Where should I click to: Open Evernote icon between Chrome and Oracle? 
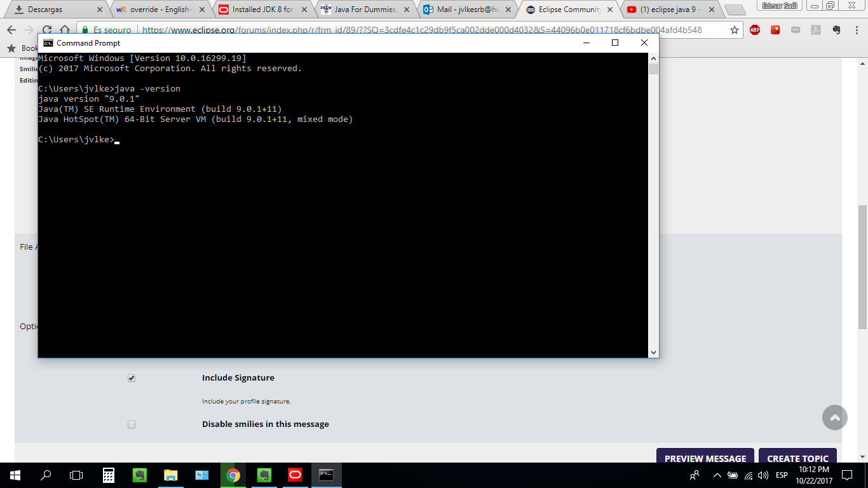pyautogui.click(x=264, y=475)
